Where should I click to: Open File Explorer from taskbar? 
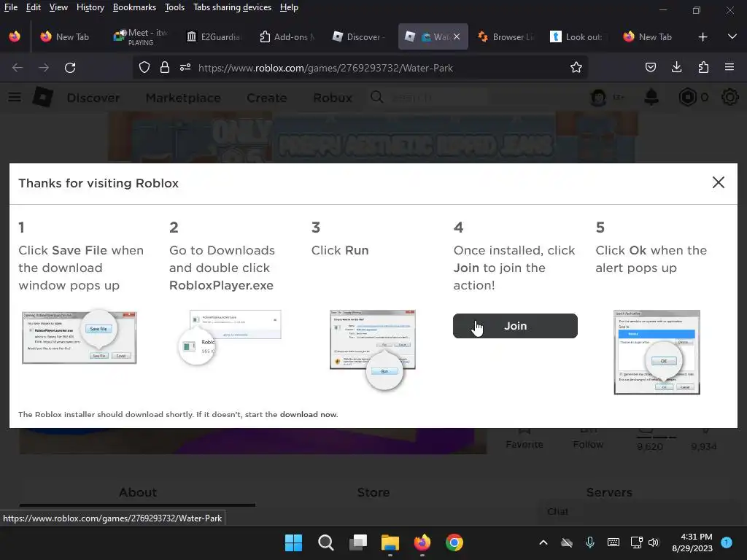point(390,542)
